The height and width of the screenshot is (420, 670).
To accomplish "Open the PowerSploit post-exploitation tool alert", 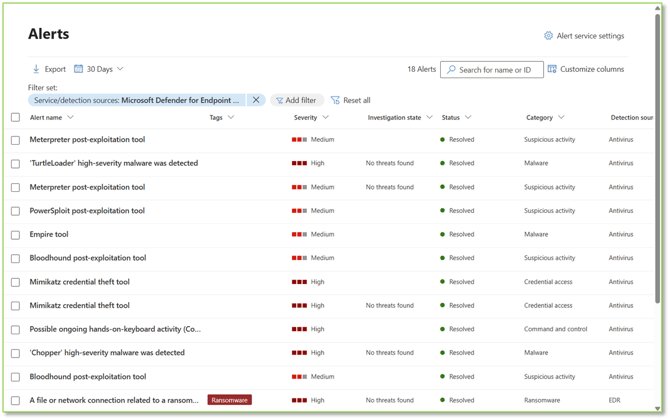I will (87, 211).
